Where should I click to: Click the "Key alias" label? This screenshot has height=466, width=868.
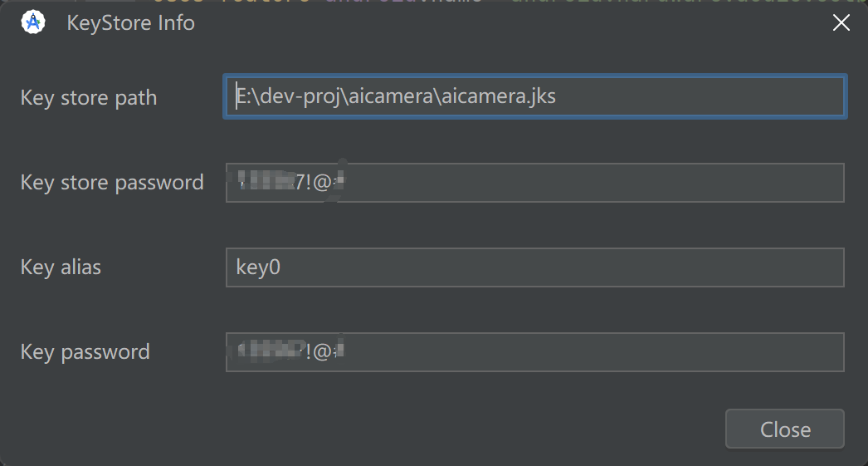pos(61,267)
